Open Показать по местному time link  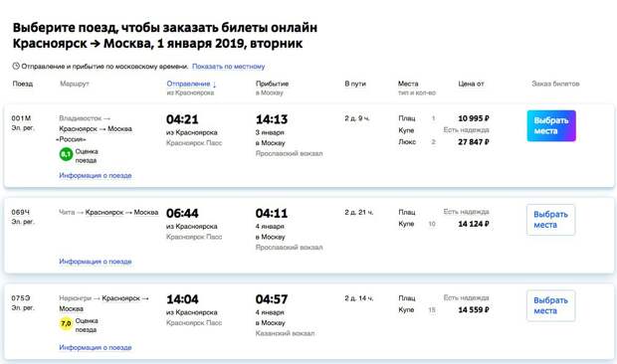(x=228, y=67)
